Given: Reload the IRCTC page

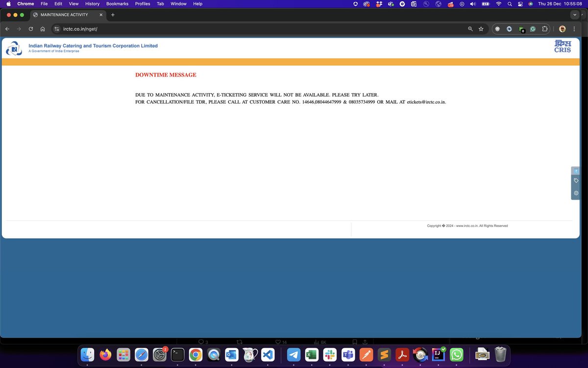Looking at the screenshot, I should click(x=31, y=29).
